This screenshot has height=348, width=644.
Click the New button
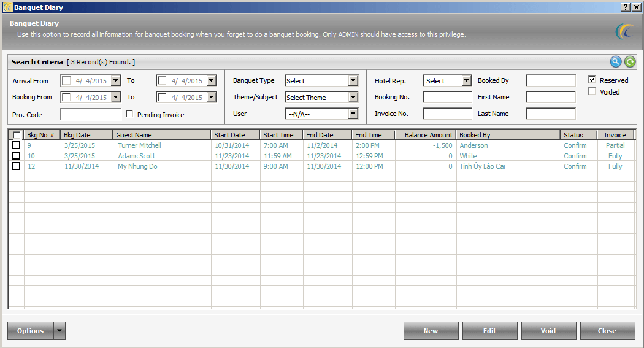[x=431, y=331]
